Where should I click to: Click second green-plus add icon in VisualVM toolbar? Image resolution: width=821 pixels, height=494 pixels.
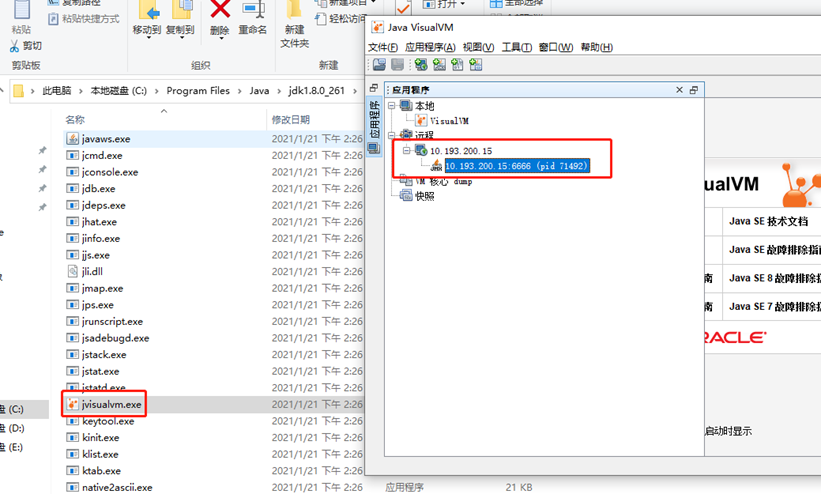pyautogui.click(x=439, y=64)
